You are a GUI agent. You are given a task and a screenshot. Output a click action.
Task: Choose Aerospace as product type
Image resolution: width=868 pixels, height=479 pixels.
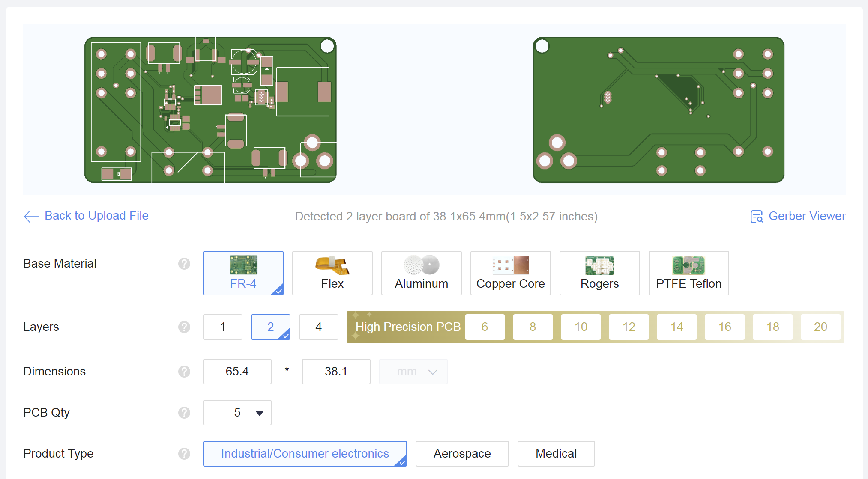tap(462, 454)
